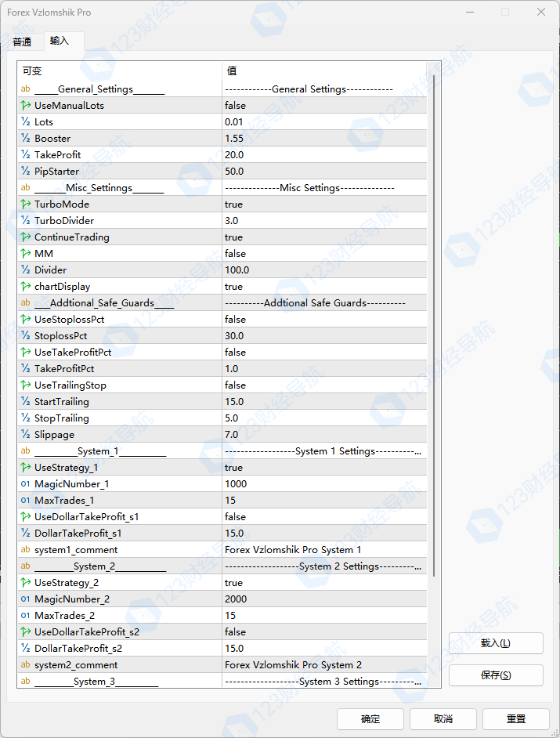The width and height of the screenshot is (560, 738).
Task: Load settings with the 载入(L) button
Action: [496, 643]
